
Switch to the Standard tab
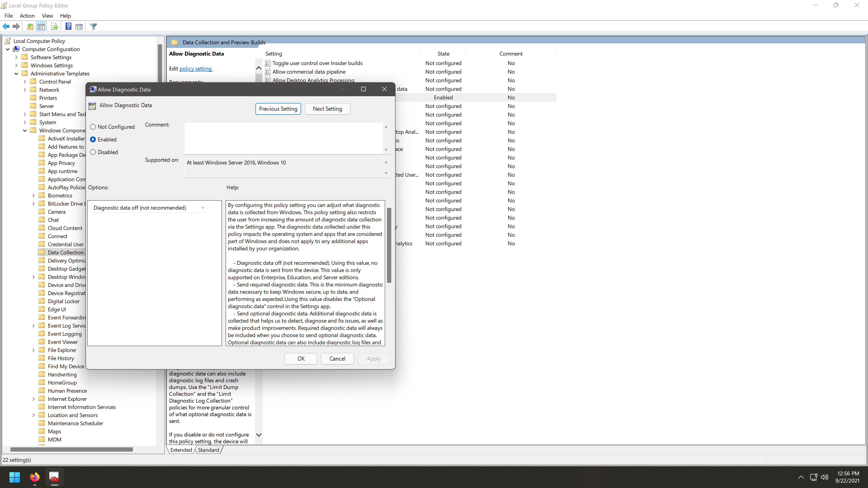click(x=208, y=450)
